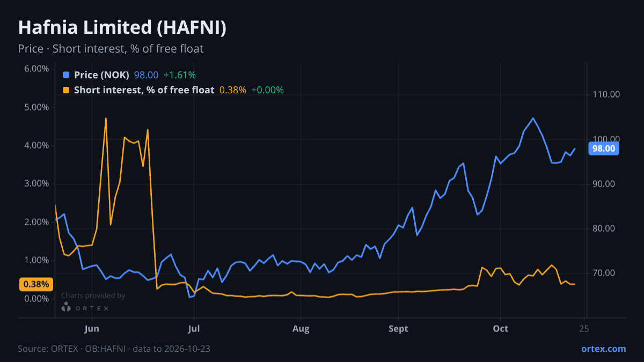Click the 110.00 right axis label
Viewport: 644px width, 362px height.
click(605, 94)
